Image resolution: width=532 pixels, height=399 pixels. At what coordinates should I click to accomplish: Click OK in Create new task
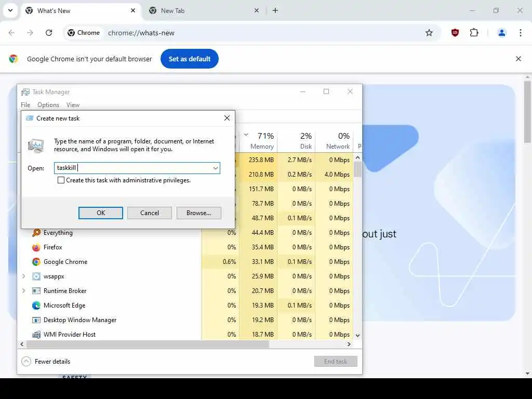click(x=101, y=212)
